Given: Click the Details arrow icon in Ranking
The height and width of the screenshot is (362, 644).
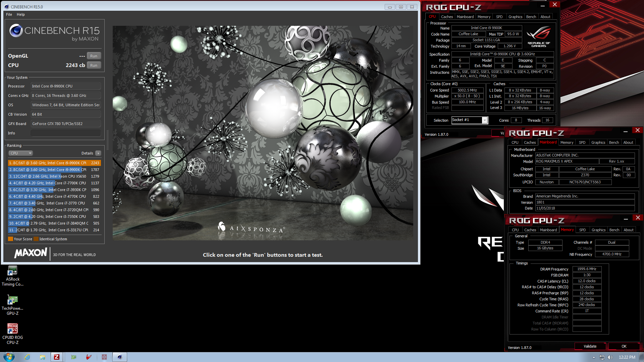Looking at the screenshot, I should pyautogui.click(x=98, y=153).
